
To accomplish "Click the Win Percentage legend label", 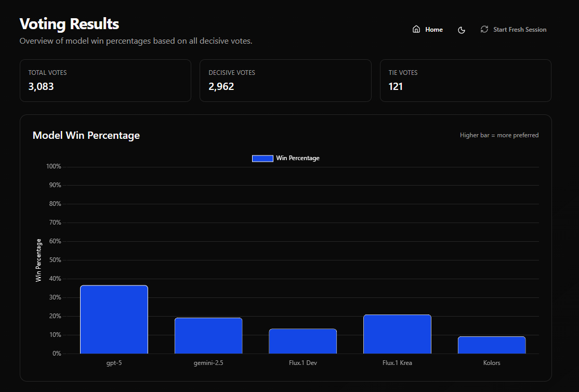I will (297, 158).
